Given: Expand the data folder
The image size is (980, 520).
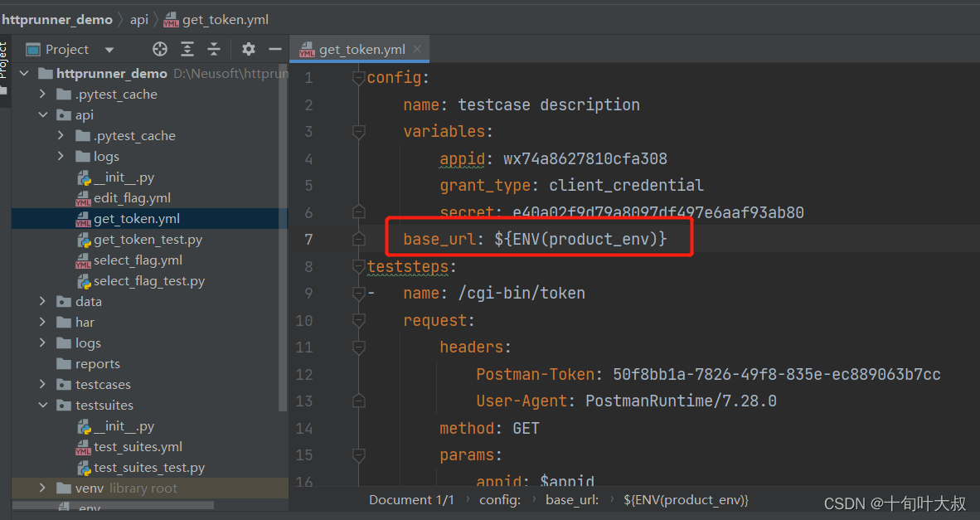Looking at the screenshot, I should coord(42,301).
